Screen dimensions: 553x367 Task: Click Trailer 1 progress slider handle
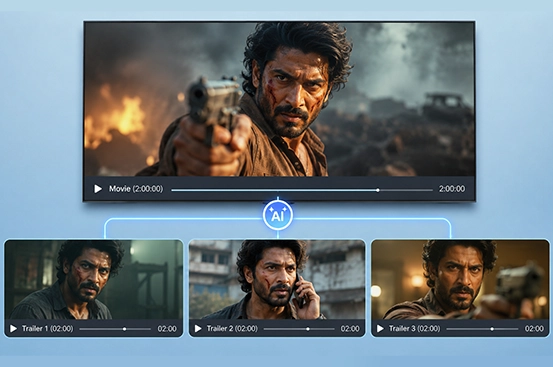point(124,329)
